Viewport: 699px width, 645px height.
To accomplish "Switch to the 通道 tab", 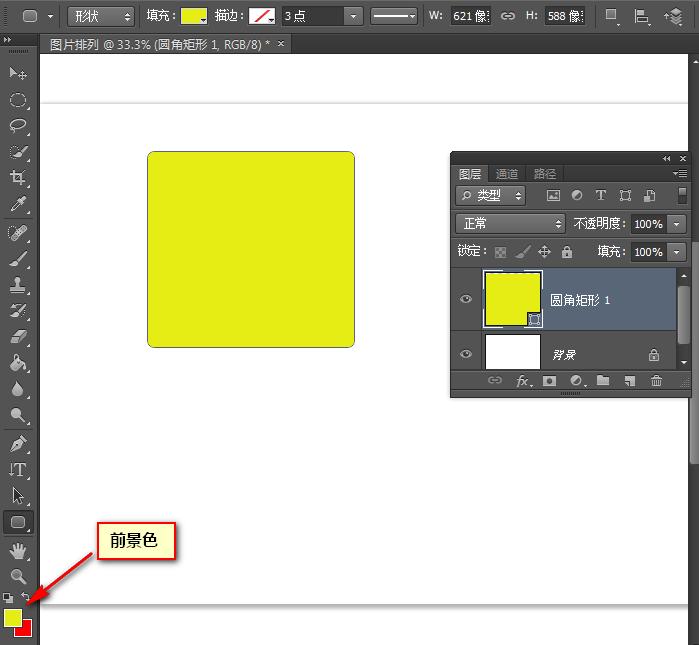I will coord(507,173).
